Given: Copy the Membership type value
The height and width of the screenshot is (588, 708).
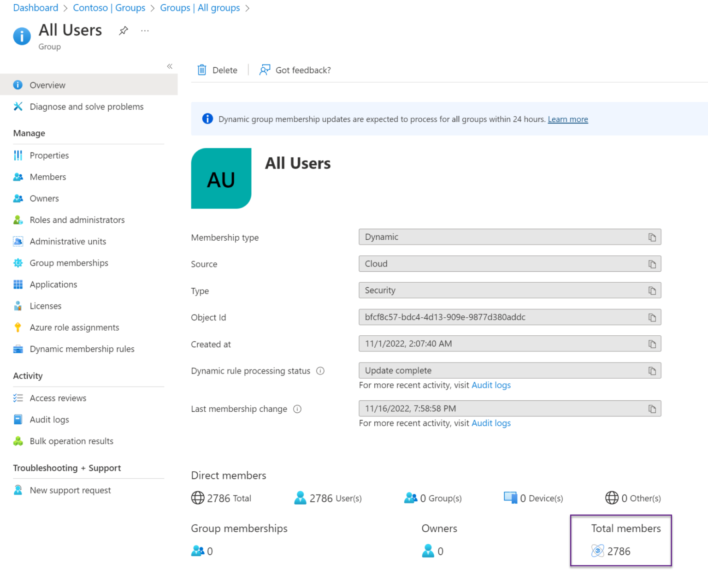Looking at the screenshot, I should (x=652, y=237).
